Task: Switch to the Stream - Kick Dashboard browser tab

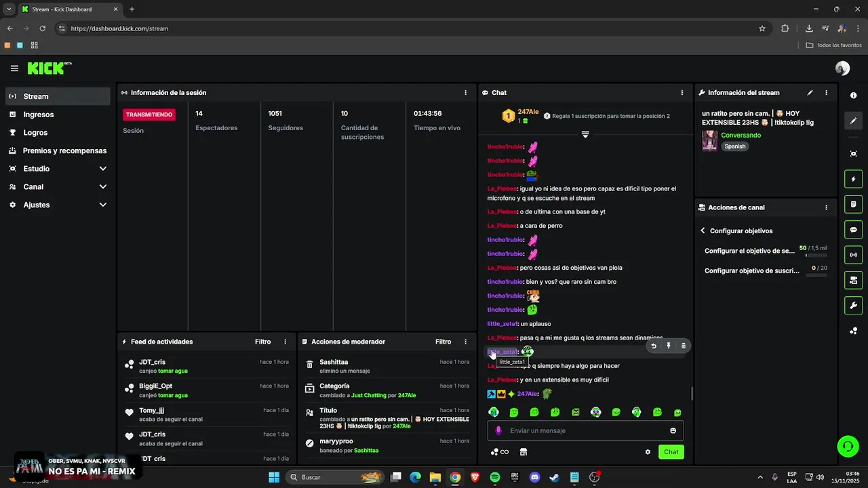Action: (x=70, y=9)
